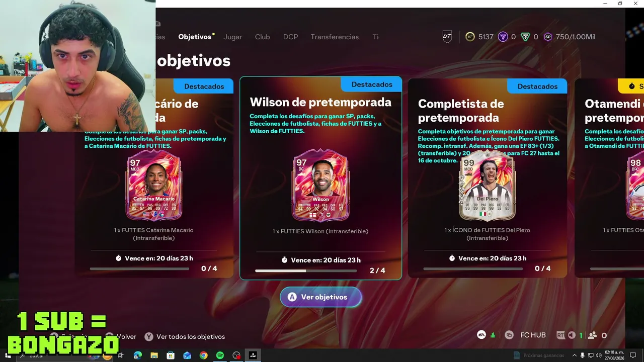
Task: Open Microsoft Store from taskbar
Action: pos(171,355)
